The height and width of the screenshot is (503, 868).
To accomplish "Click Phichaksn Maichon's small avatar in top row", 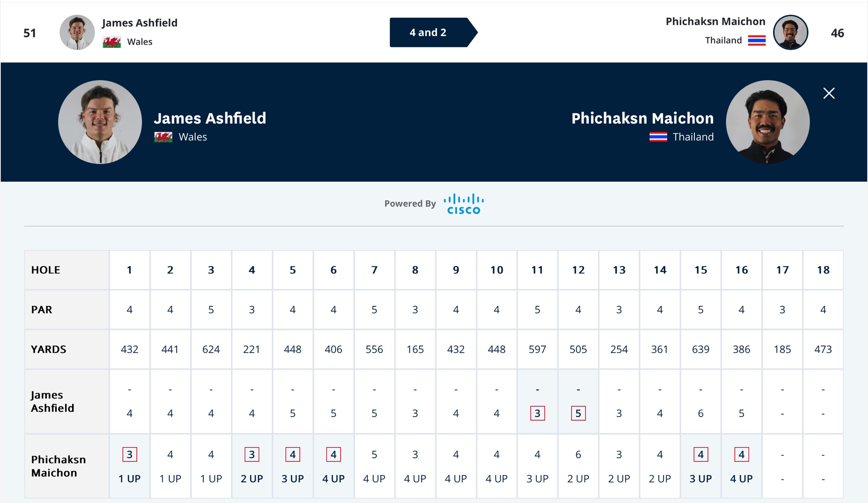I will [790, 33].
